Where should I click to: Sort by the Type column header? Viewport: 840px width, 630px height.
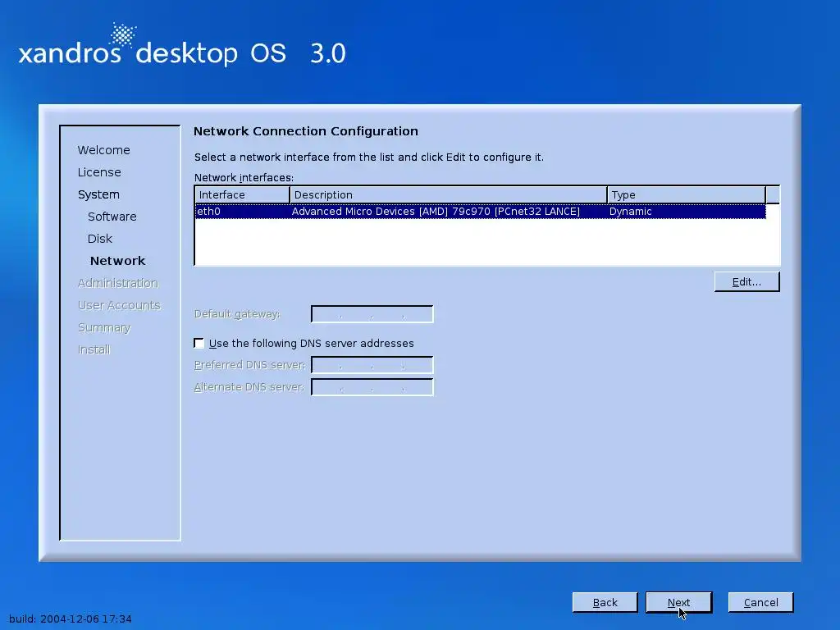tap(687, 195)
